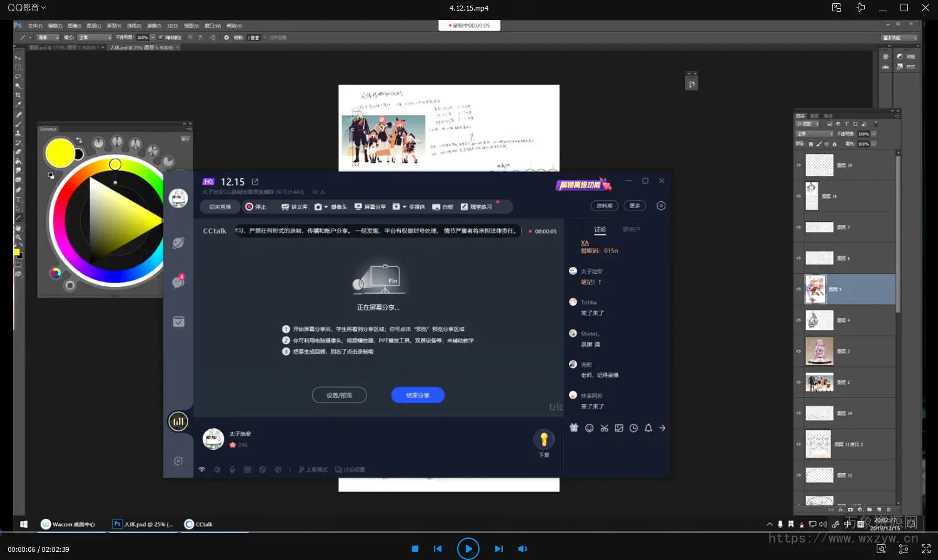Skip to the next video
The image size is (938, 560).
[x=498, y=549]
